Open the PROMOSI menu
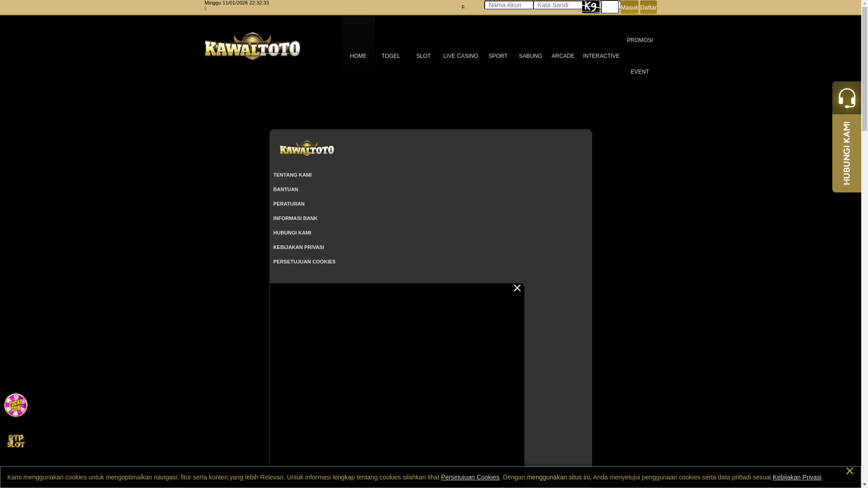Viewport: 868px width, 488px height. 640,40
